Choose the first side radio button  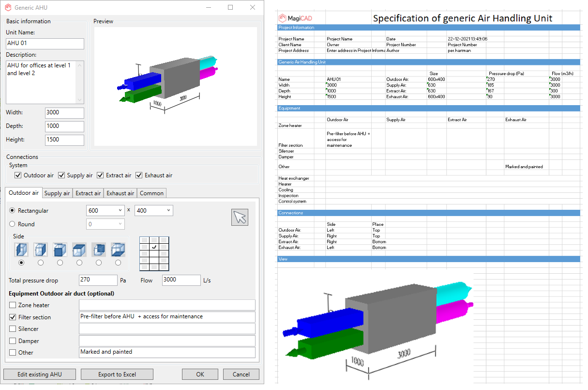[x=21, y=263]
